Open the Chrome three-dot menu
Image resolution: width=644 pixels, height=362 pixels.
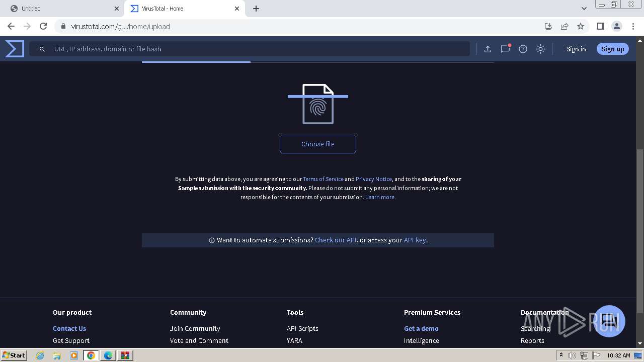pos(633,26)
